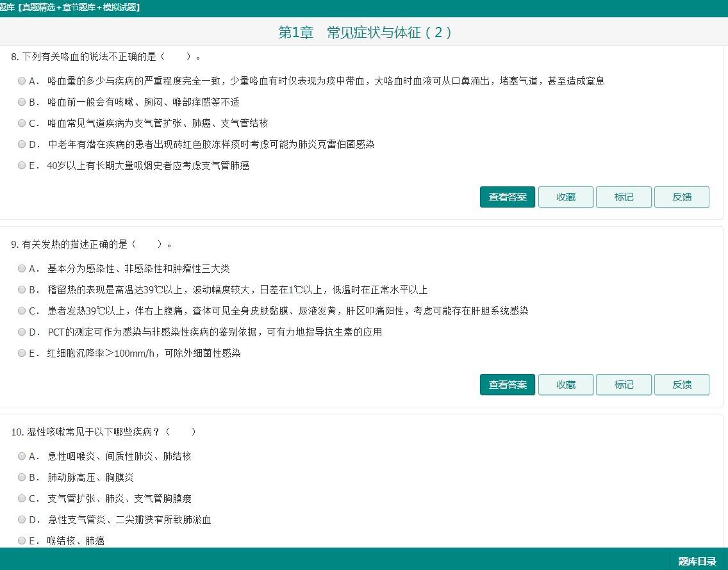Image resolution: width=728 pixels, height=570 pixels.
Task: Mark option E in question 8
Action: [22, 166]
